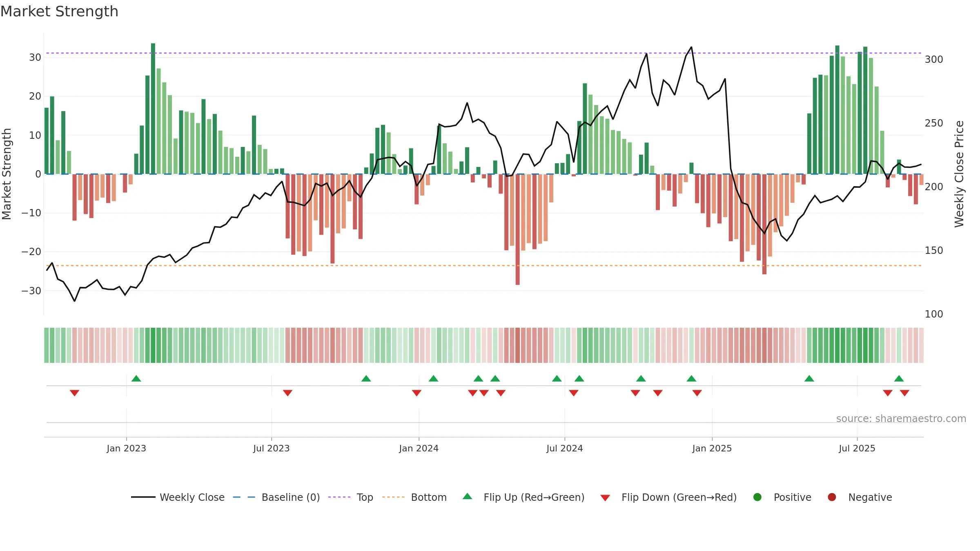The height and width of the screenshot is (551, 980).
Task: Click the tallest green bar in early 2023
Action: (x=153, y=109)
